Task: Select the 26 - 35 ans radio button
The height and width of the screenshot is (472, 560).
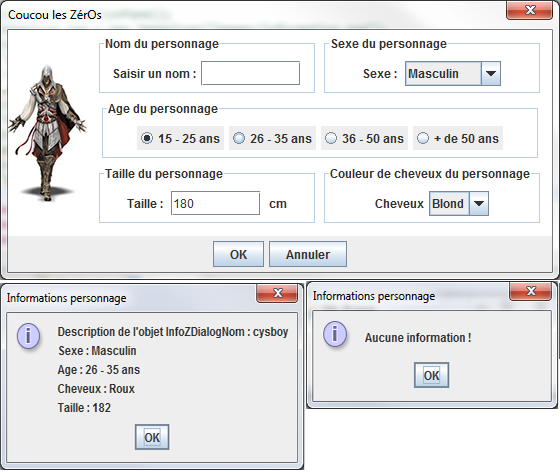Action: (x=272, y=138)
